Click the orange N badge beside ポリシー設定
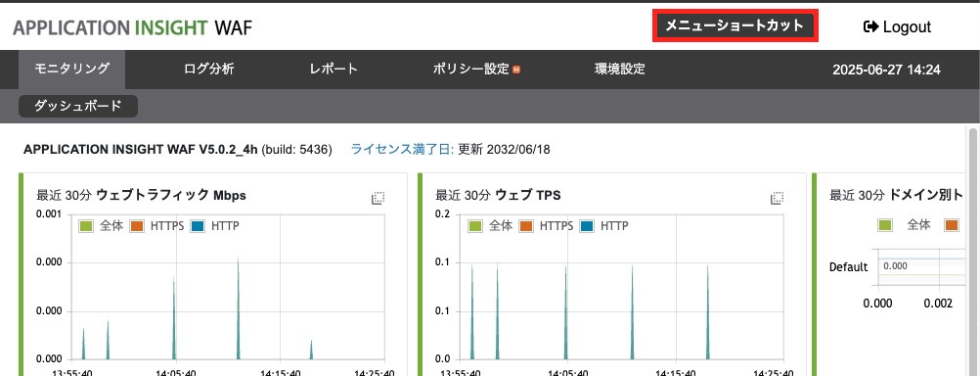The image size is (980, 376). coord(516,70)
